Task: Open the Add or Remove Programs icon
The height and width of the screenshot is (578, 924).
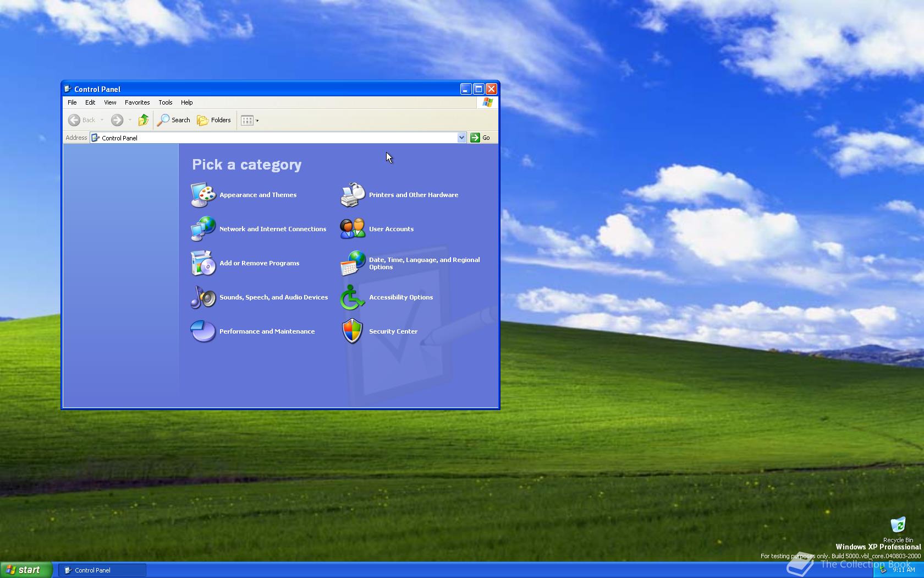Action: 203,263
